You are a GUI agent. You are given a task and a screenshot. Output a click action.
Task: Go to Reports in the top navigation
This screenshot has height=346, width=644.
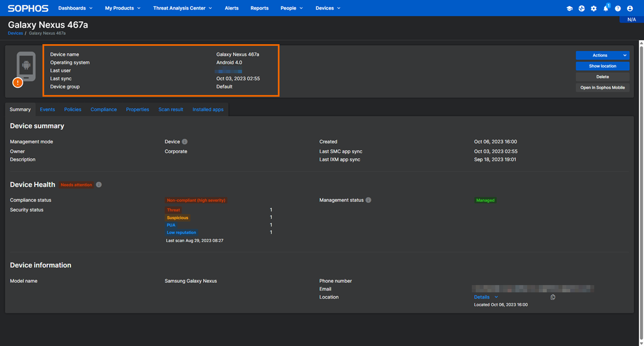(259, 8)
